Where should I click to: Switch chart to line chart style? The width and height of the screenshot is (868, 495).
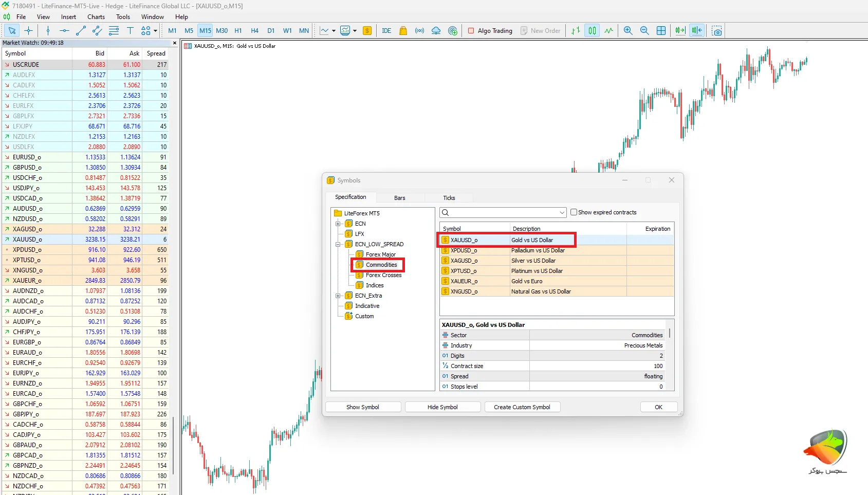tap(608, 31)
